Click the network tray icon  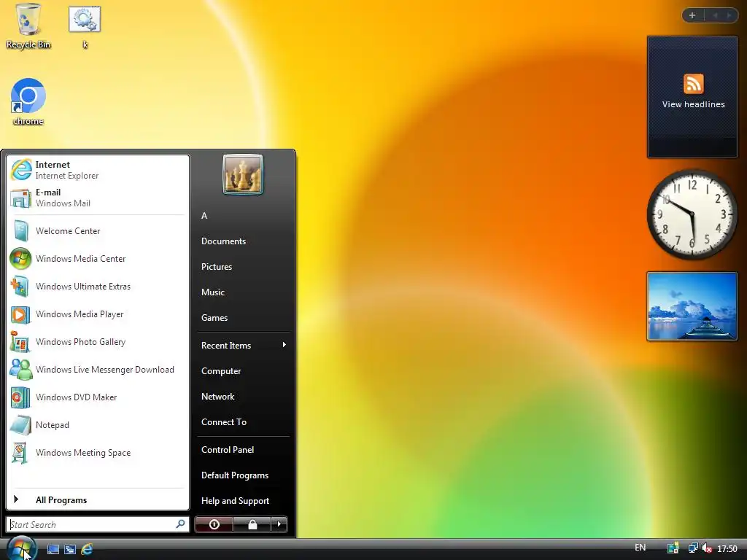coord(693,548)
